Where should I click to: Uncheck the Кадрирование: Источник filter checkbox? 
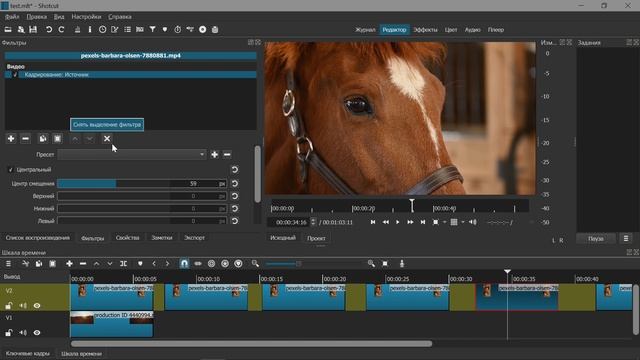click(x=15, y=75)
